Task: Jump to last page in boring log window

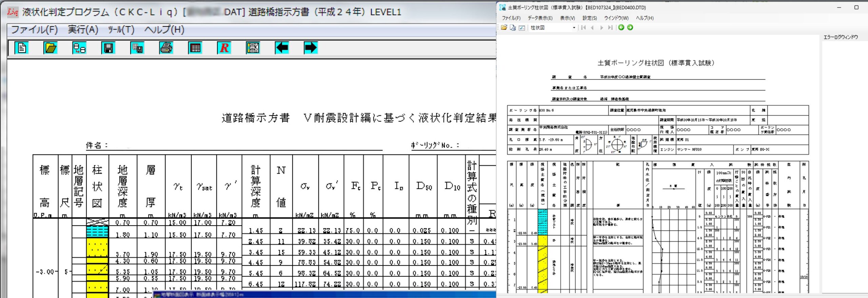Action: coord(610,27)
